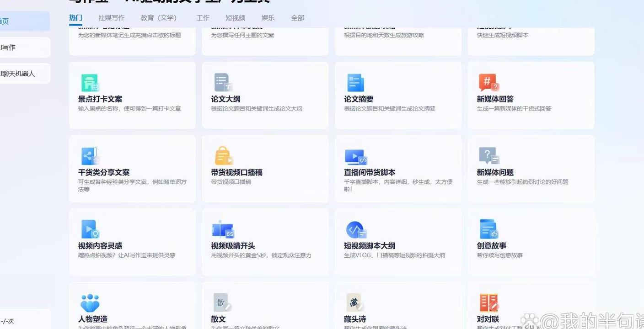The width and height of the screenshot is (644, 329).
Task: Open the 短视频脚本大纲 card title
Action: coord(370,246)
